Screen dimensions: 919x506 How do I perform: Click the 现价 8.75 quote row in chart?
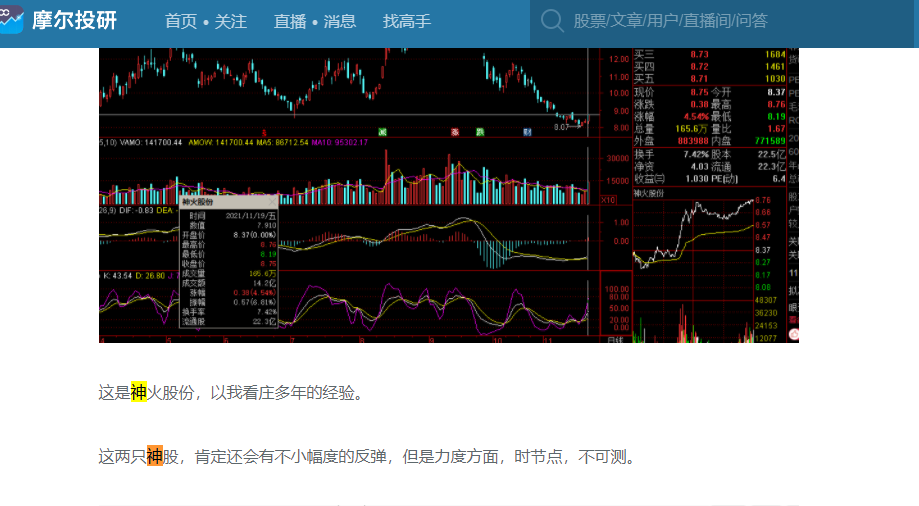[671, 92]
